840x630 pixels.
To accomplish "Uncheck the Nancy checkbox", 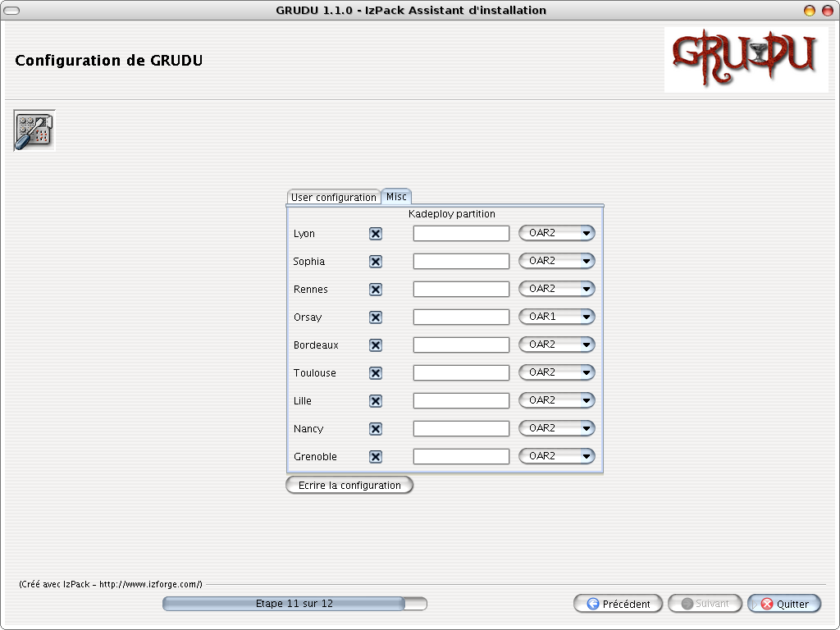I will [376, 428].
